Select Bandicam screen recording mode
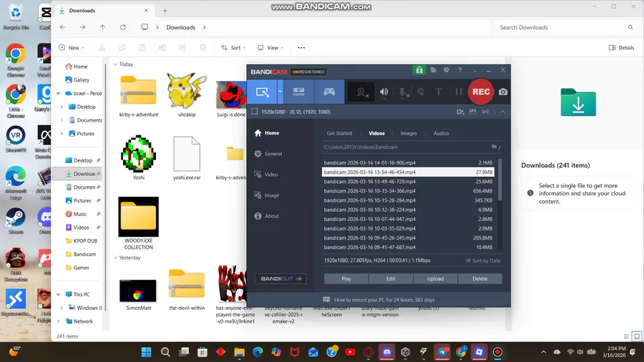 [262, 92]
